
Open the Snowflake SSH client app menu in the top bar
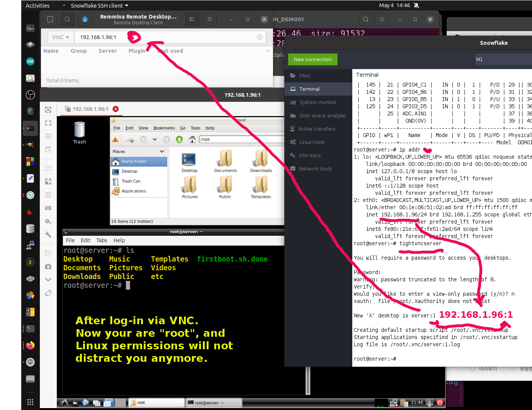click(96, 5)
